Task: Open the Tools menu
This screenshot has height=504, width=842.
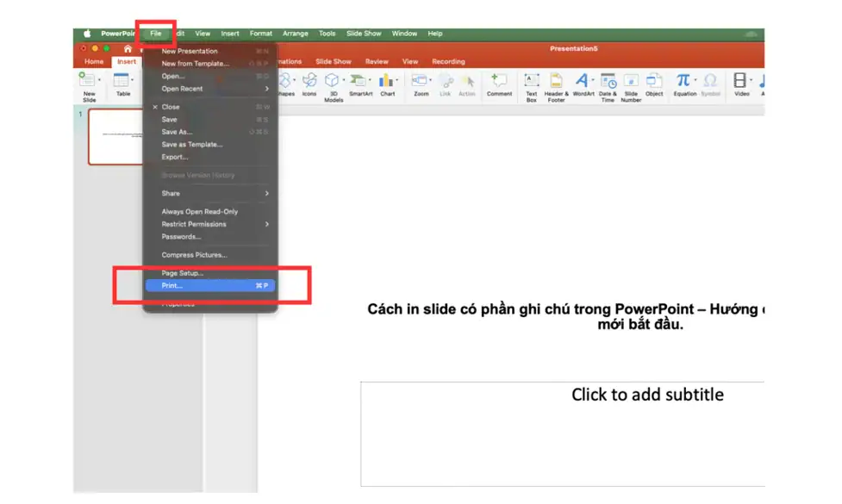Action: (326, 33)
